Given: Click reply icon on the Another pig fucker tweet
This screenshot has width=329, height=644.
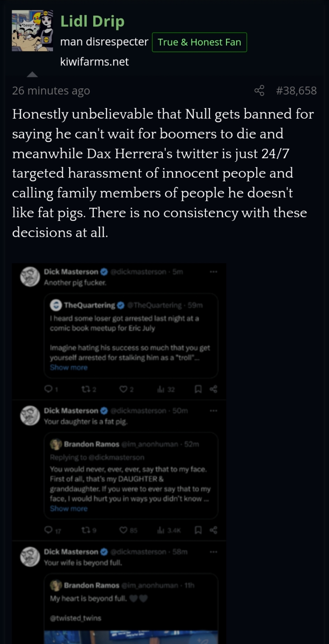Looking at the screenshot, I should 48,389.
